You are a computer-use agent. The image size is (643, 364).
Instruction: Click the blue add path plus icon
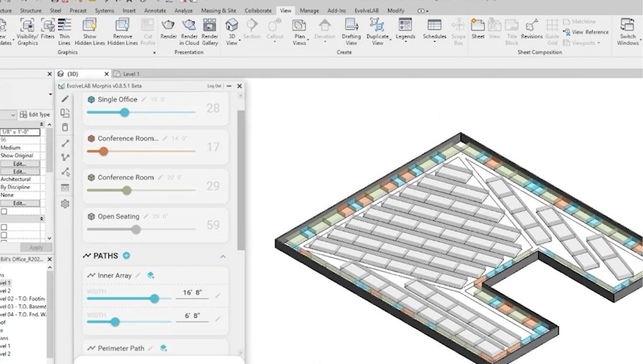pyautogui.click(x=126, y=256)
